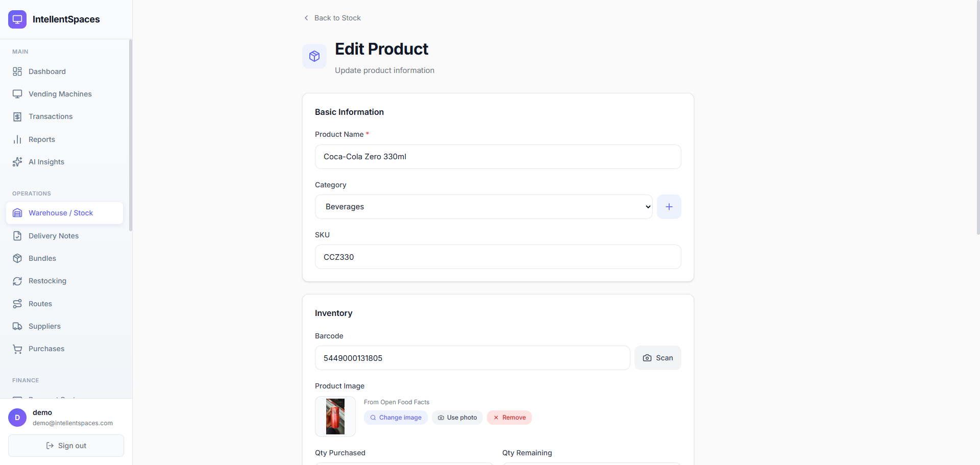Click the Delivery Notes document icon

(17, 236)
